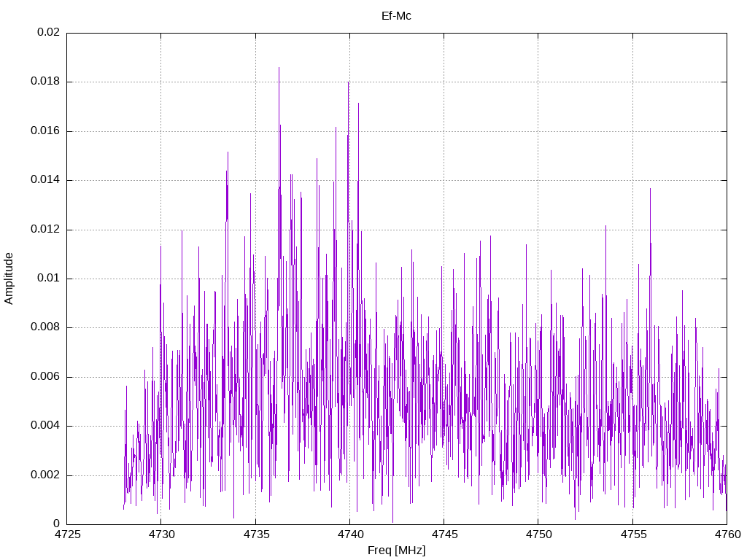
Task: Click the y-axis tick label 0.012
Action: pos(46,230)
